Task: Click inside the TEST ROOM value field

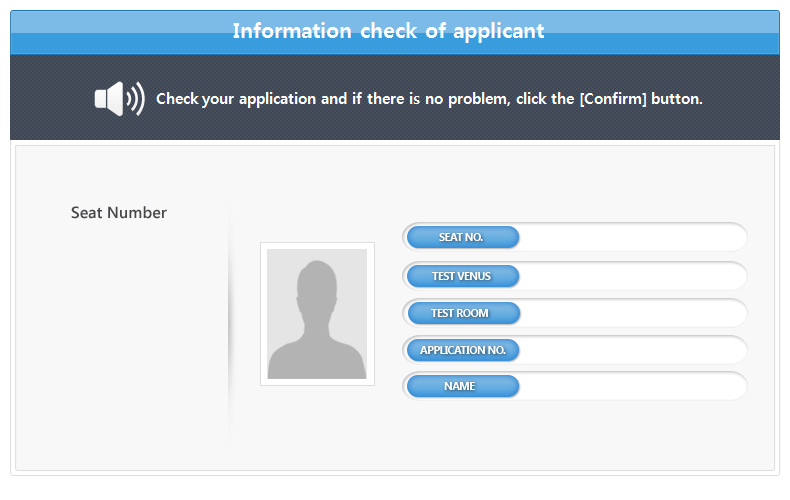Action: (x=630, y=313)
